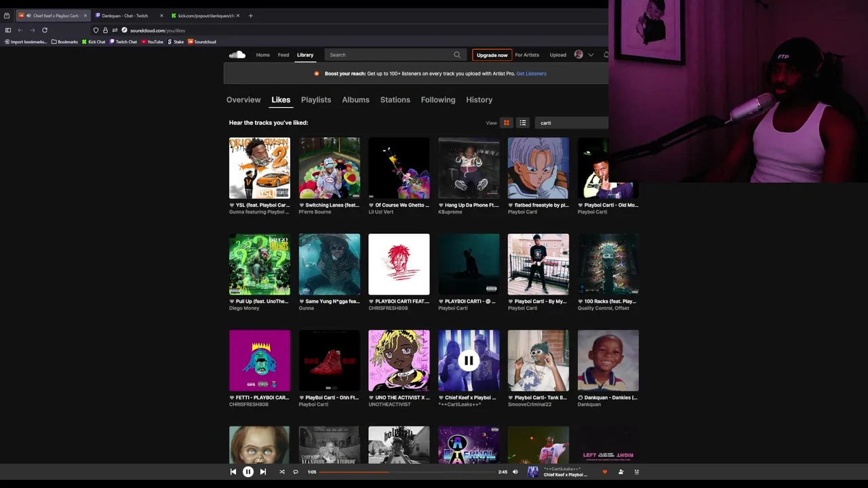Viewport: 868px width, 488px height.
Task: Switch to the Following tab
Action: pyautogui.click(x=438, y=100)
